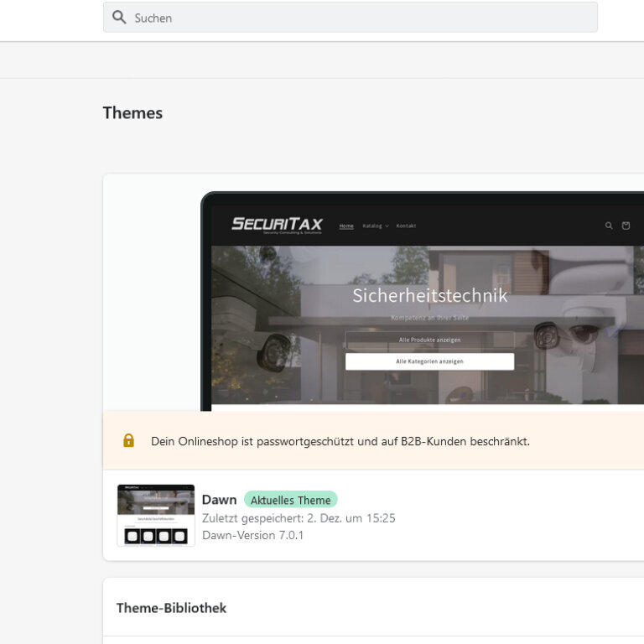644x644 pixels.
Task: Click the Themes page heading
Action: pyautogui.click(x=132, y=113)
